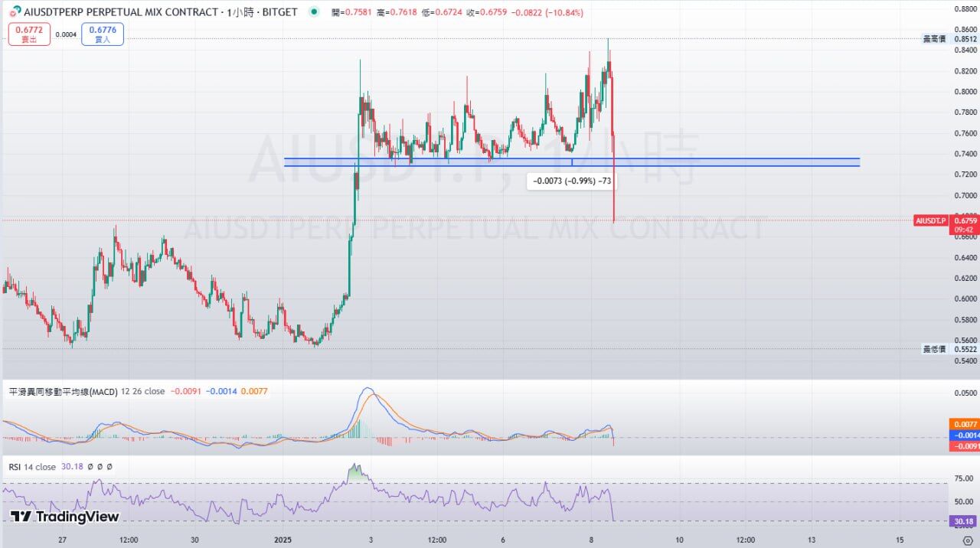Image resolution: width=980 pixels, height=548 pixels.
Task: Click the AIUSDTPERP symbol logo icon
Action: (14, 13)
